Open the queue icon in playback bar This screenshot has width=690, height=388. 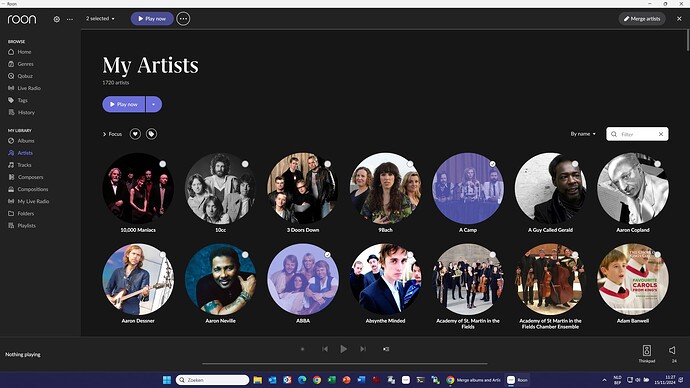(386, 349)
